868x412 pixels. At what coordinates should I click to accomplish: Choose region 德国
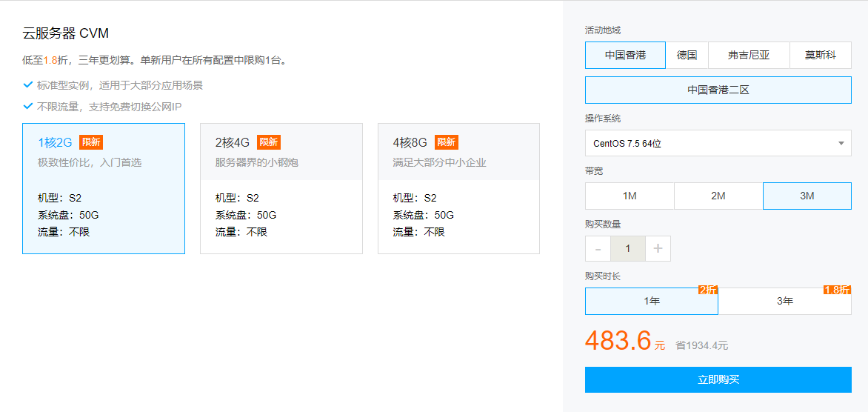687,56
